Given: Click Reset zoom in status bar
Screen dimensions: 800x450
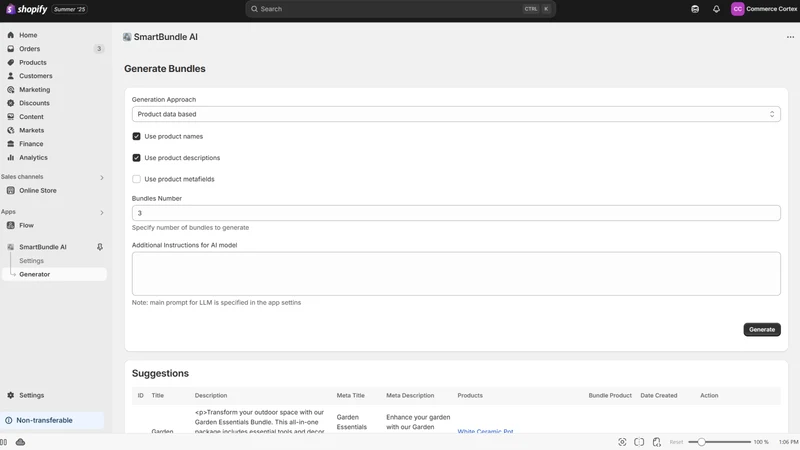Looking at the screenshot, I should 676,442.
